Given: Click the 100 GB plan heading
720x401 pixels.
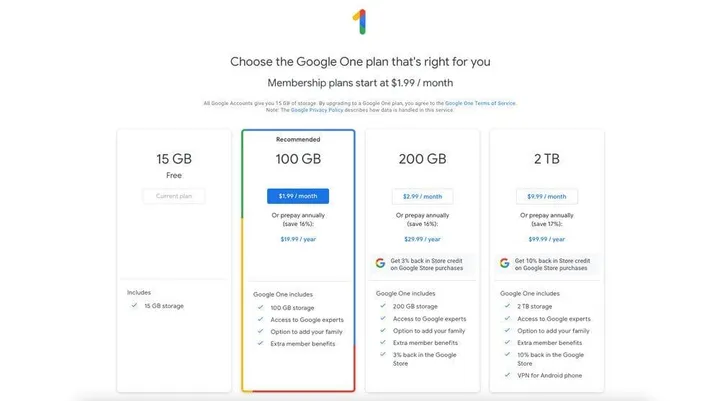Looking at the screenshot, I should tap(297, 160).
